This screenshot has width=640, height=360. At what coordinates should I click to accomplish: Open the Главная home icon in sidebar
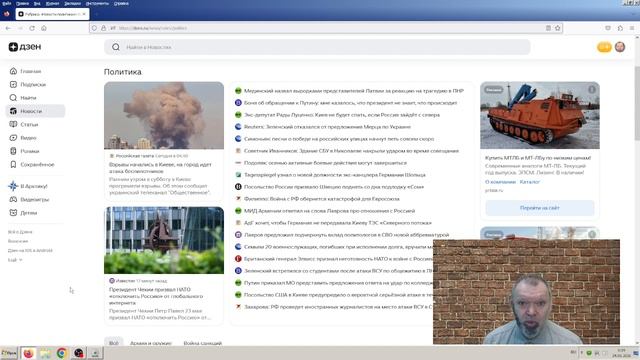(x=13, y=71)
